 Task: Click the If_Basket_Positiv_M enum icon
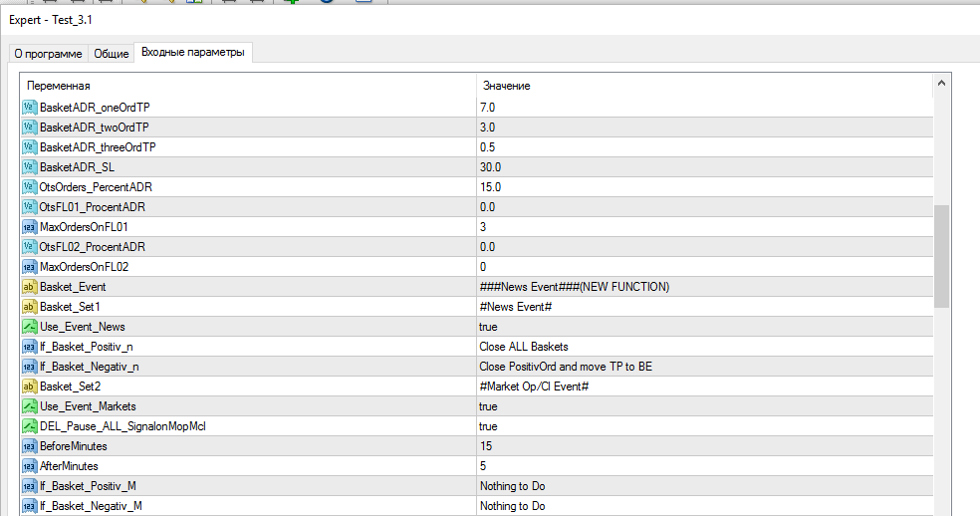29,486
